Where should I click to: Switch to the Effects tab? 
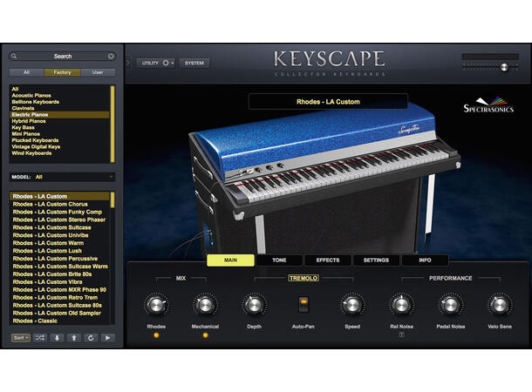point(328,260)
